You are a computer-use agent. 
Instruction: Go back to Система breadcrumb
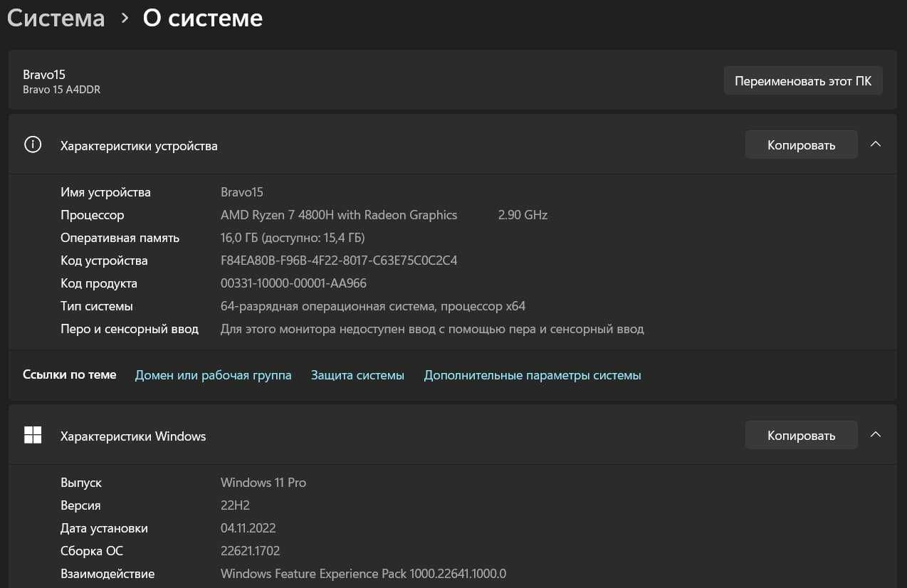pos(56,19)
